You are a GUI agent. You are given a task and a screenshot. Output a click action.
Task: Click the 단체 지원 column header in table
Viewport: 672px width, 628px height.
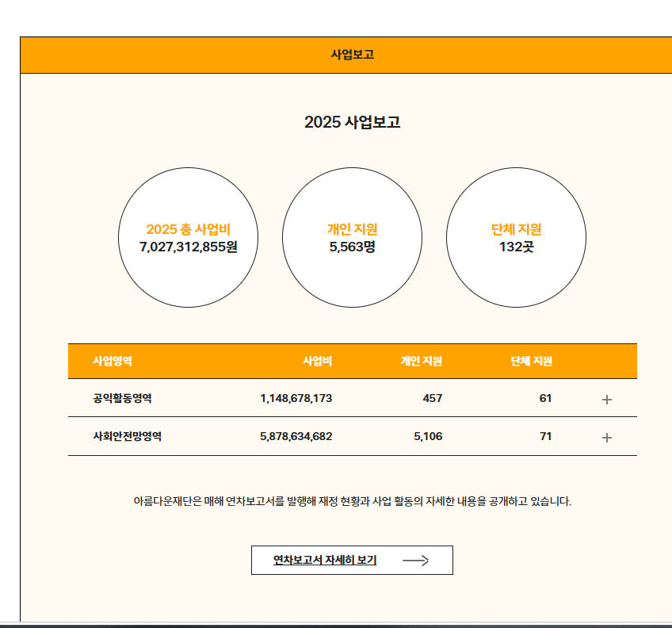pos(531,361)
